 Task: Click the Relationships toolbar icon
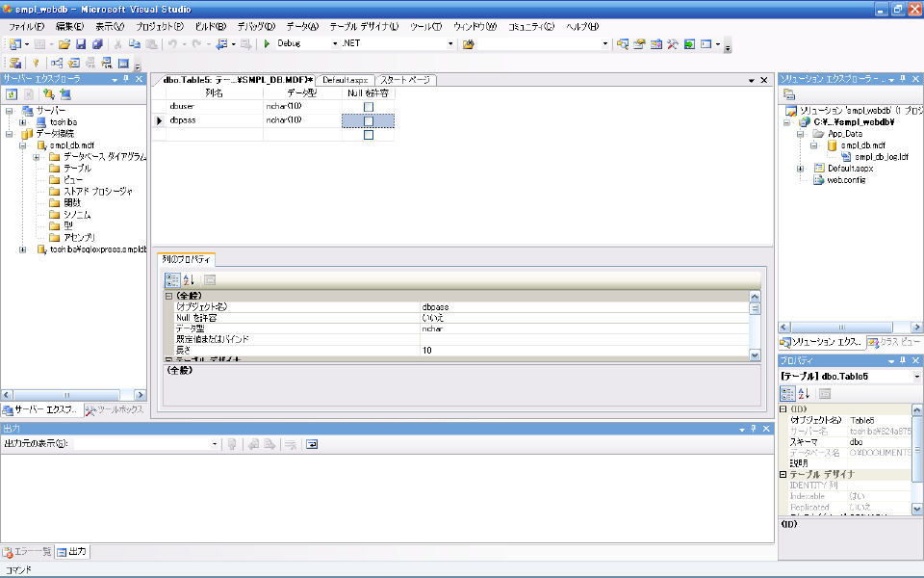pyautogui.click(x=57, y=63)
